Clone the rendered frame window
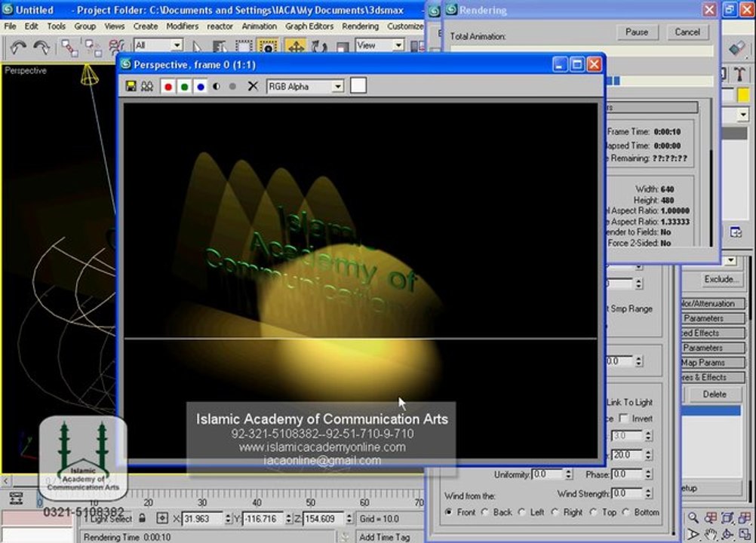This screenshot has height=543, width=756. pos(147,86)
